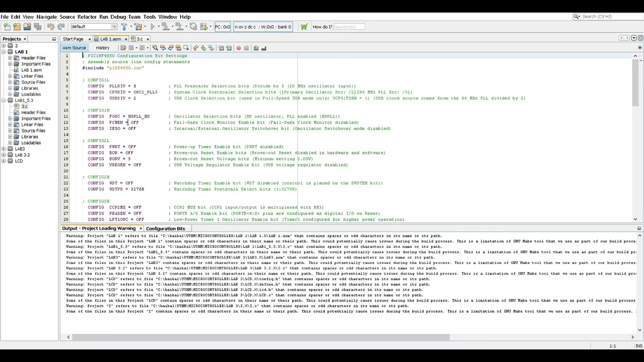Screen dimensions: 644x362
Task: Minimize the Projects panel
Action: (54, 39)
